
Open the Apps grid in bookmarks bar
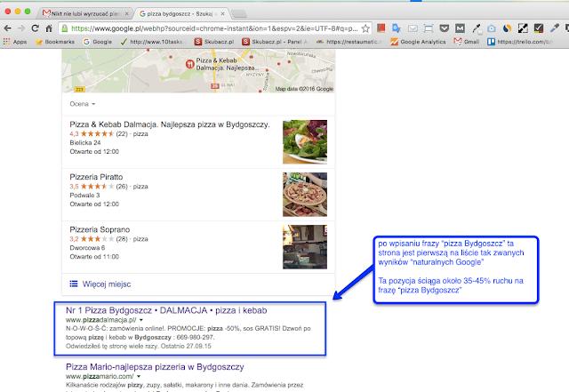coord(15,42)
